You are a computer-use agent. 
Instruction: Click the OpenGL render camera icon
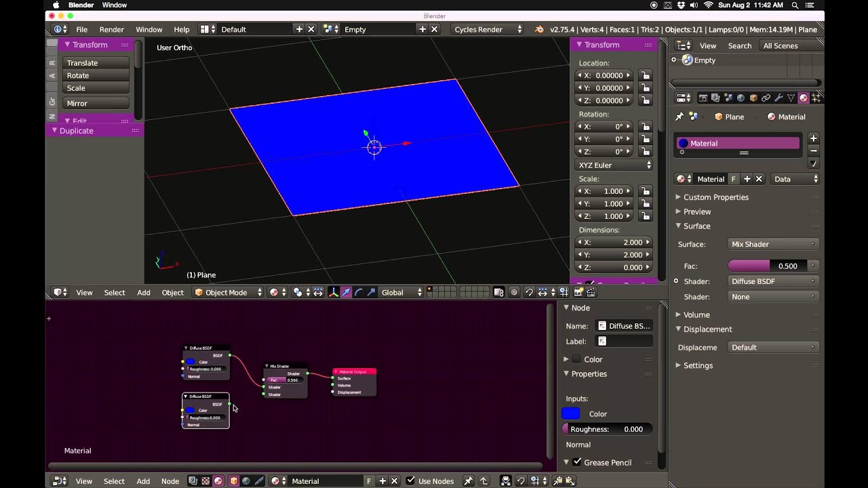tap(578, 292)
